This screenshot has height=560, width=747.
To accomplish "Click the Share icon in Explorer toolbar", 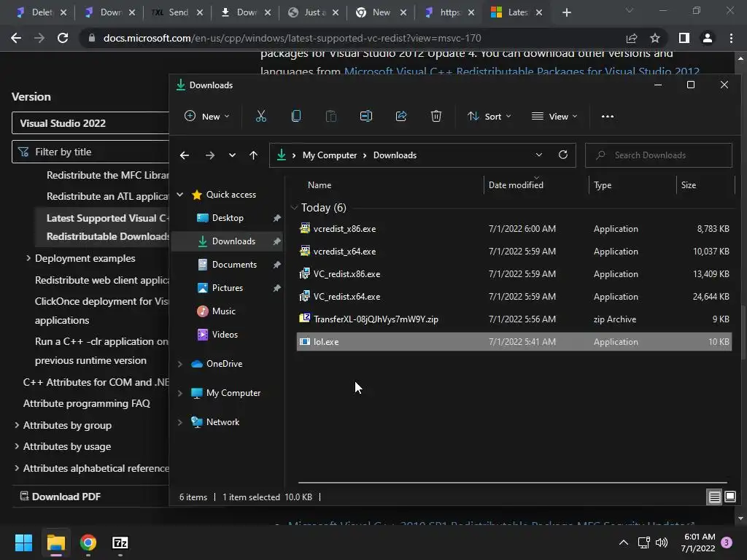I will (401, 116).
